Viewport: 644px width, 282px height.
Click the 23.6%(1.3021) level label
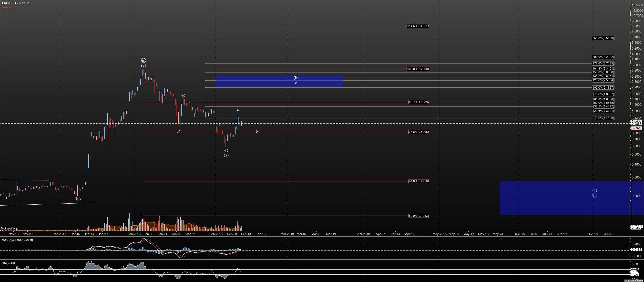coord(604,111)
